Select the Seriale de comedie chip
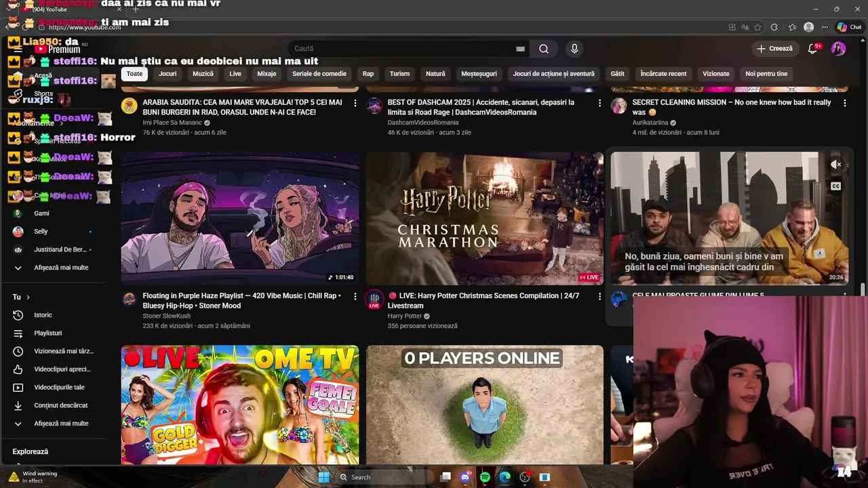Image resolution: width=868 pixels, height=488 pixels. (x=319, y=74)
